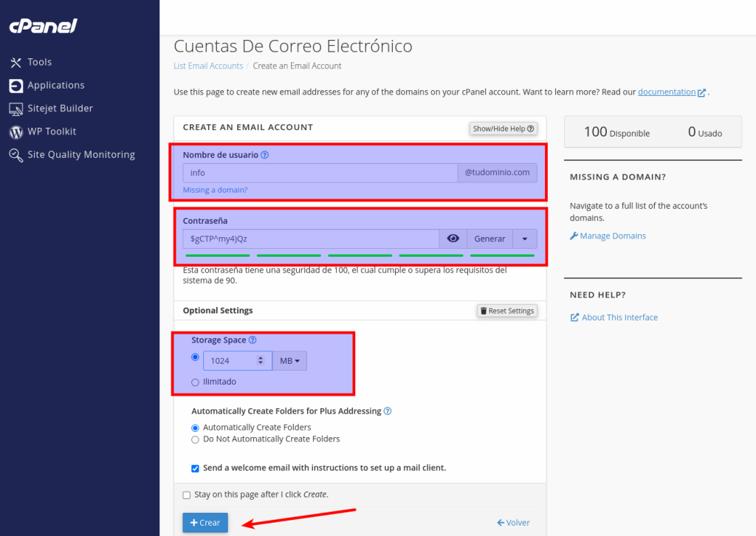Click the cPanel logo
The height and width of the screenshot is (536, 756).
(x=43, y=27)
